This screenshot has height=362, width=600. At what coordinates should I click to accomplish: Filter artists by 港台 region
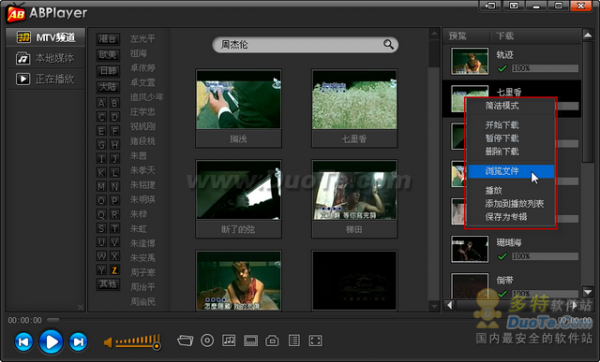point(108,39)
